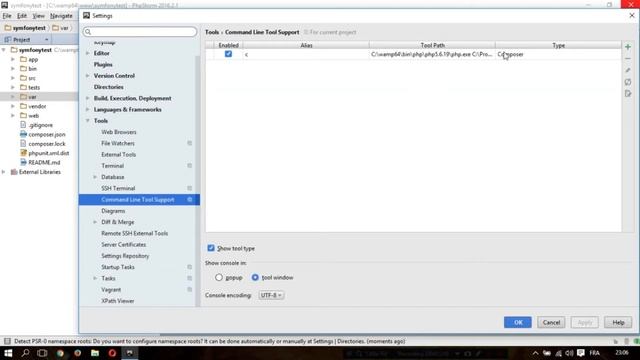
Task: Click the OK button
Action: [x=518, y=322]
